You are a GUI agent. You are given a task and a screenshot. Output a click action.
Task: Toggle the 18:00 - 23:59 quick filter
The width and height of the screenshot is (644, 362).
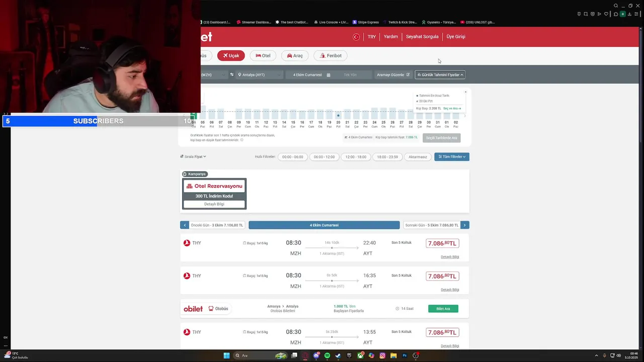coord(387,157)
